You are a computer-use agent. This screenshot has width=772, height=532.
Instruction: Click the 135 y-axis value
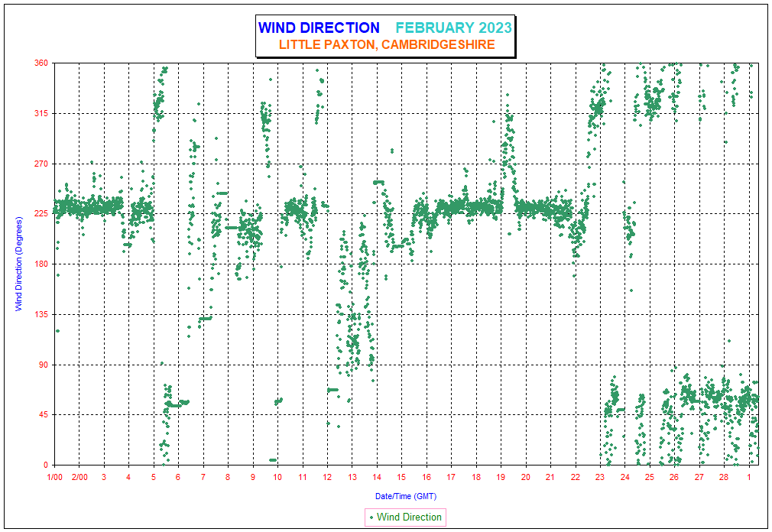pos(41,314)
